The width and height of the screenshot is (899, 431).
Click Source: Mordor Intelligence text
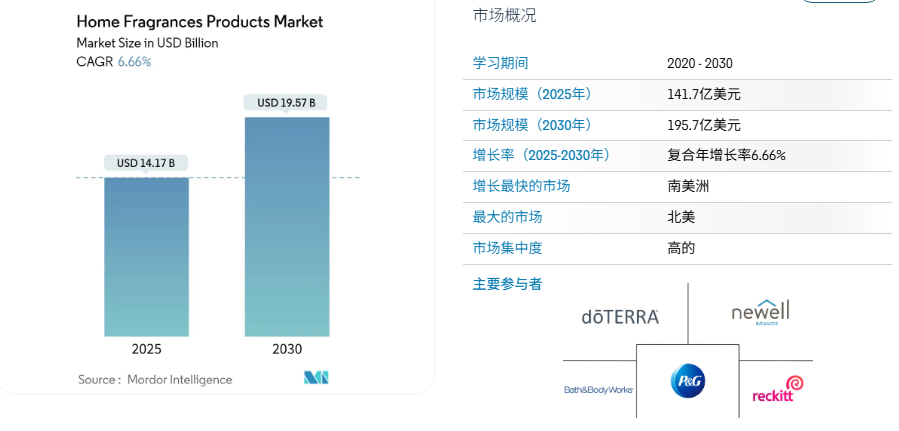point(155,379)
